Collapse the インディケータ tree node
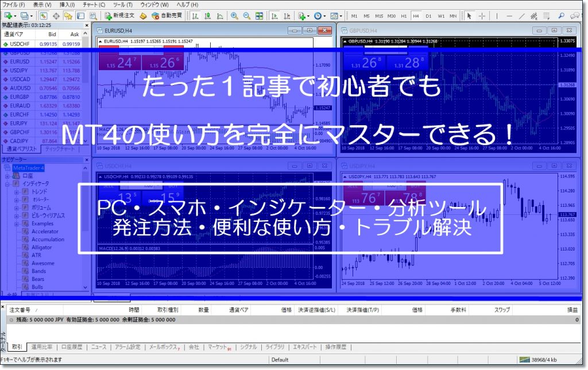The image size is (588, 370). 7,184
